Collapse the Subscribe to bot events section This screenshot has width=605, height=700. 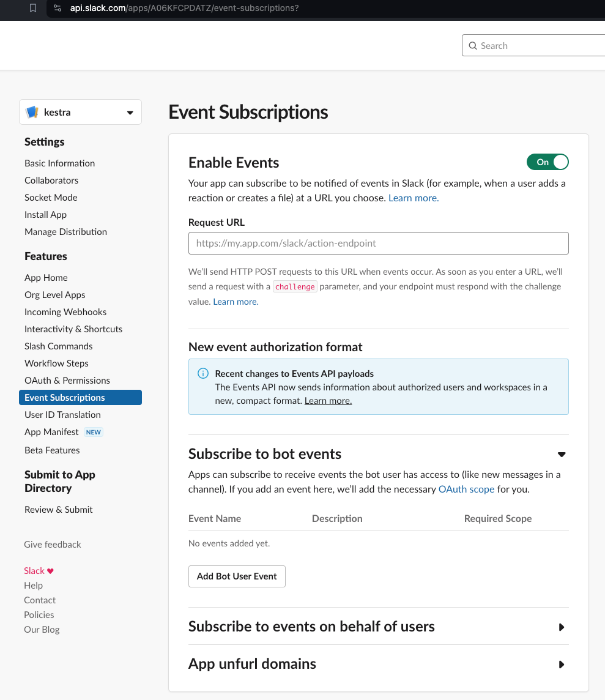click(x=562, y=455)
